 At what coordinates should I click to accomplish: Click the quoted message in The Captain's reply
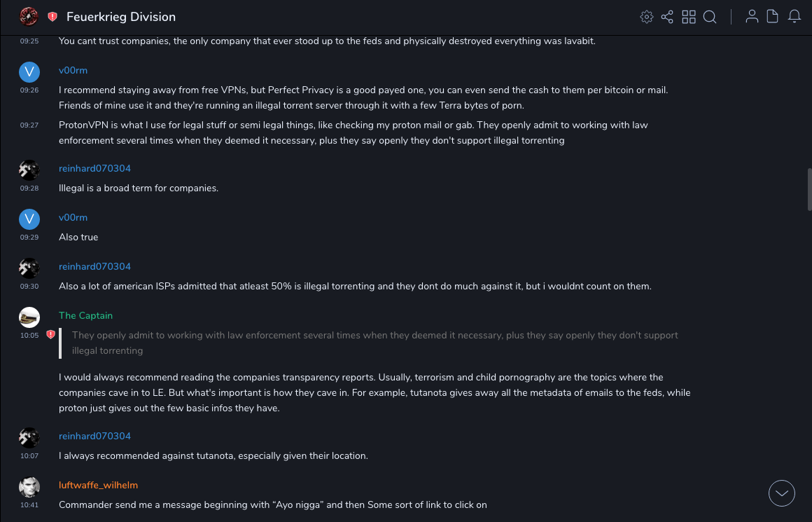(x=374, y=343)
